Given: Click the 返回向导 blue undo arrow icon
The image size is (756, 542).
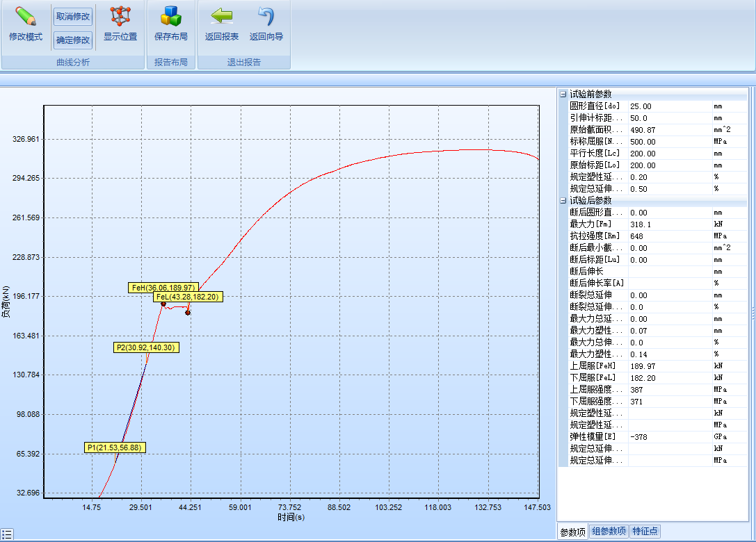Looking at the screenshot, I should (266, 17).
